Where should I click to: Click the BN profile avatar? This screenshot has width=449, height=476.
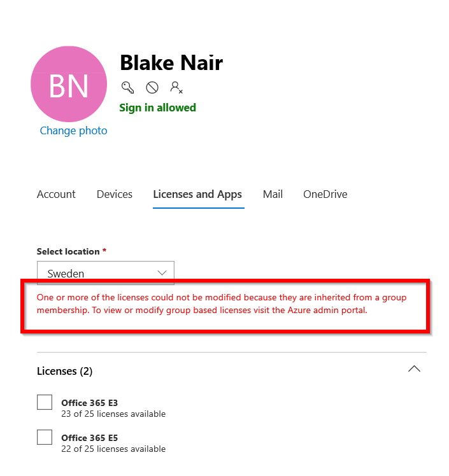(69, 84)
